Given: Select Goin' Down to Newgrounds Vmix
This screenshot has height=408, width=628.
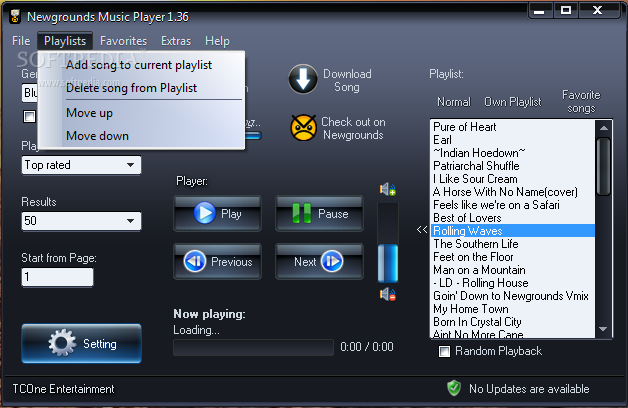Looking at the screenshot, I should click(x=511, y=296).
